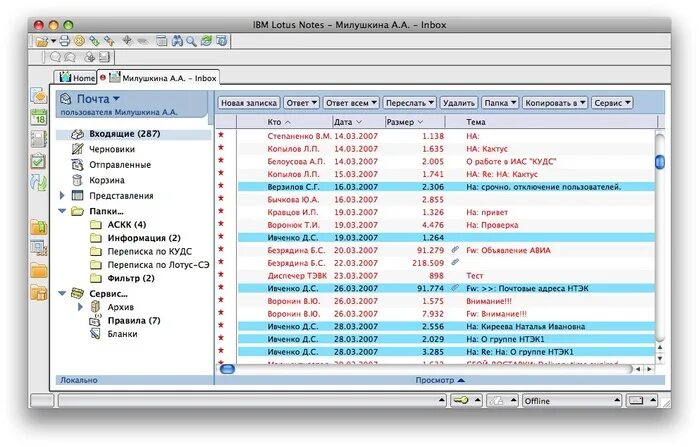Switch to the Home tab
Screen dimensions: 699x447
click(77, 78)
